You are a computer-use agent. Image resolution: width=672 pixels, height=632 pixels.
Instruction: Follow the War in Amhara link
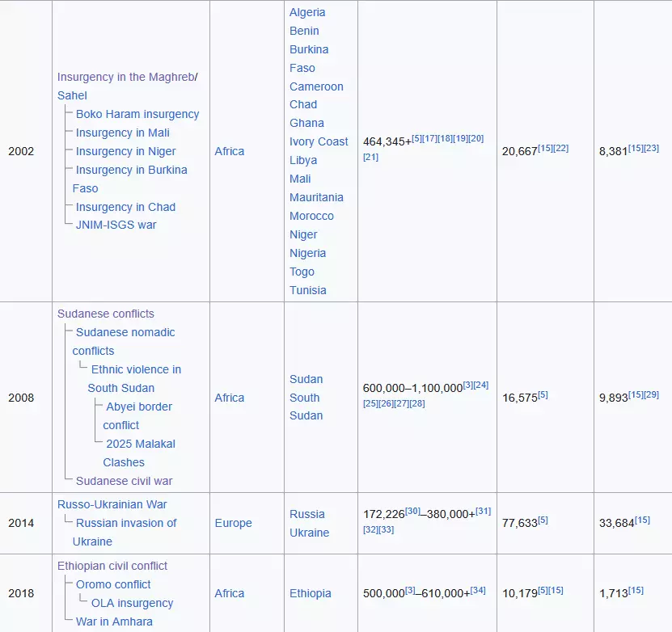114,621
